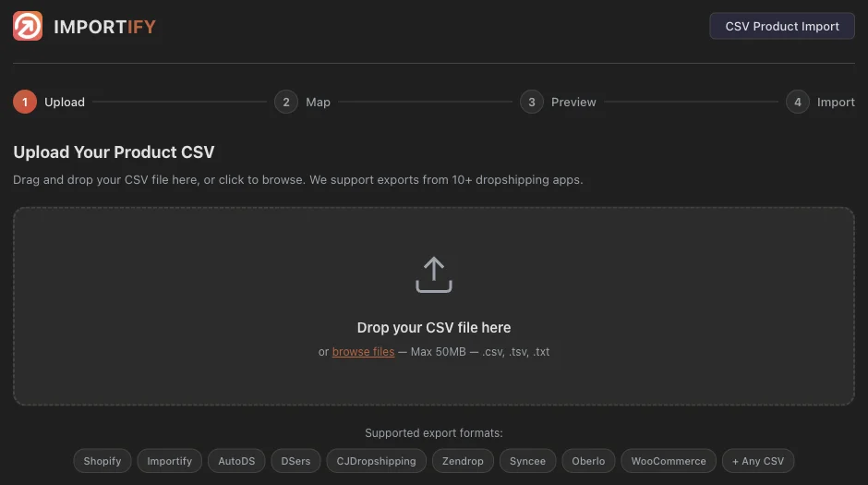Image resolution: width=868 pixels, height=485 pixels.
Task: Click the "Supported export formats:" label
Action: coord(434,433)
